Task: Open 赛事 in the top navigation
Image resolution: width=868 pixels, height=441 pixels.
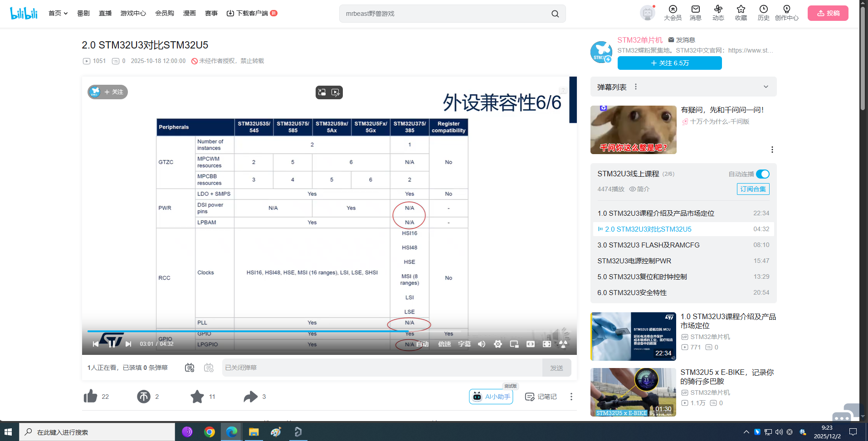Action: coord(211,13)
